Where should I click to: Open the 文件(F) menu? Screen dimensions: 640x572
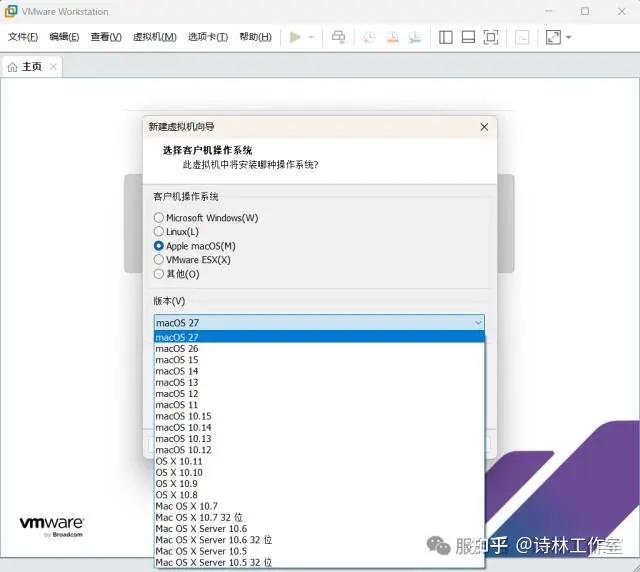tap(23, 37)
